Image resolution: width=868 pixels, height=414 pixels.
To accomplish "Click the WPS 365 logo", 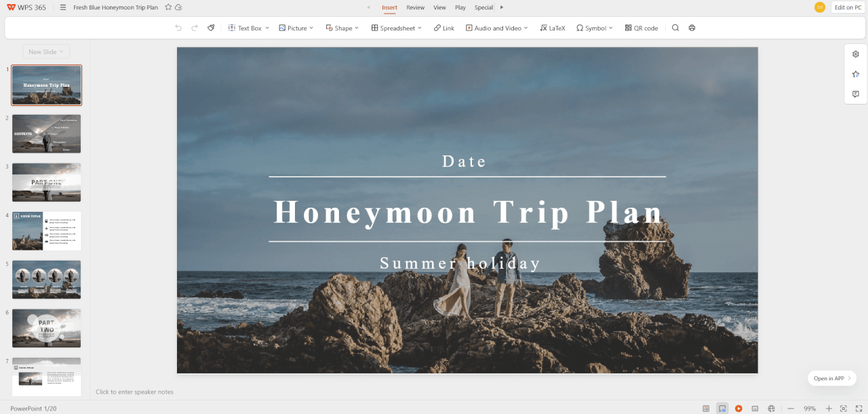I will pos(26,7).
